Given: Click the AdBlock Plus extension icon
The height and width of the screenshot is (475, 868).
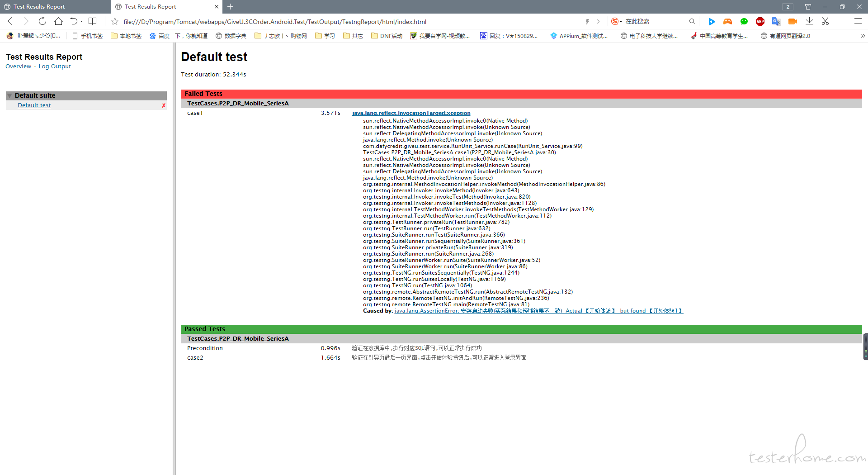Looking at the screenshot, I should (x=760, y=21).
